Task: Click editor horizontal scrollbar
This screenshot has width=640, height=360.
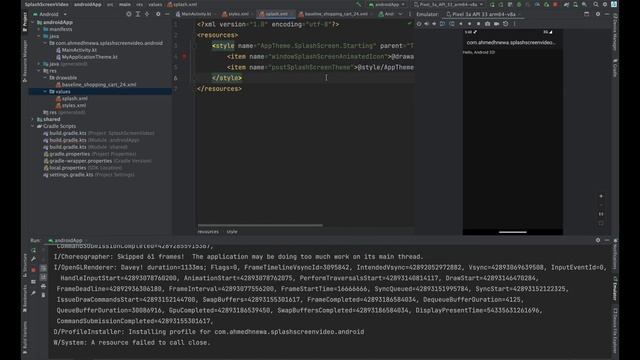Action: click(260, 225)
